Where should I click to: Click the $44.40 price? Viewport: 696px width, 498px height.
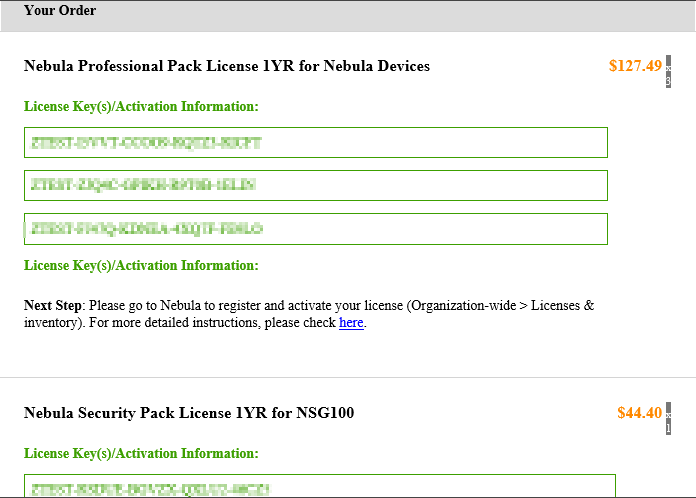pyautogui.click(x=640, y=413)
